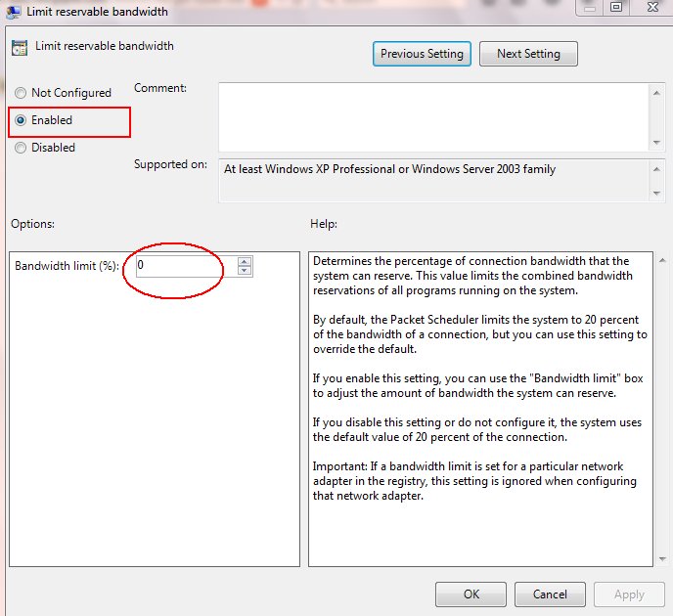The width and height of the screenshot is (673, 616).
Task: Maximize the dialog window
Action: click(616, 7)
